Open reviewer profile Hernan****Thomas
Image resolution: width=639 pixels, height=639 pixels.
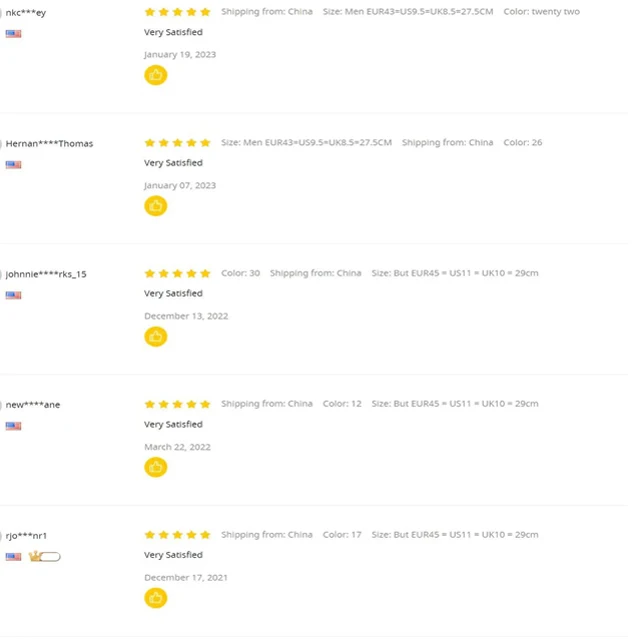click(49, 144)
